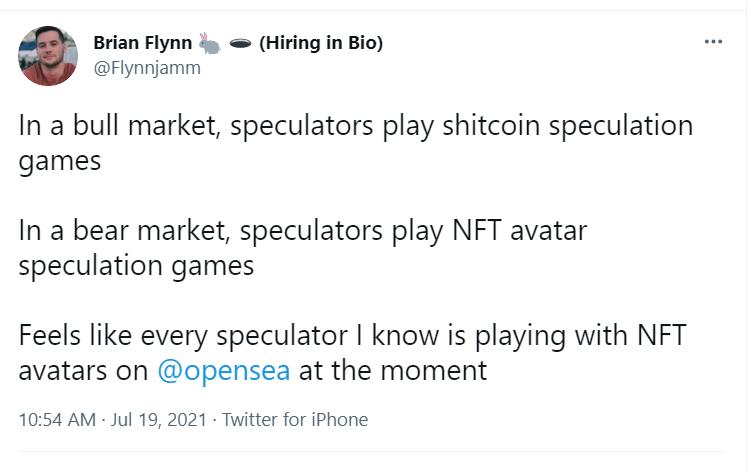
Task: Click "games" ending the bull market sentence
Action: point(60,161)
